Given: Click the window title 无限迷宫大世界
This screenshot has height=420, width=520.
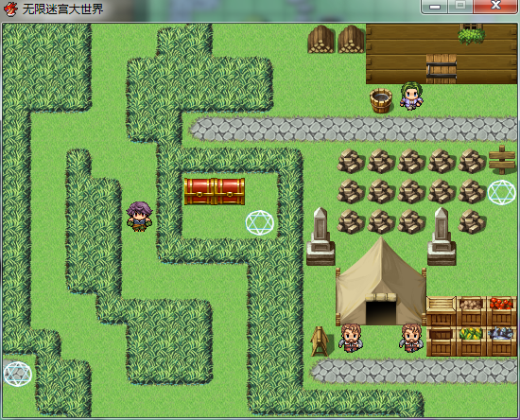Looking at the screenshot, I should tap(63, 9).
